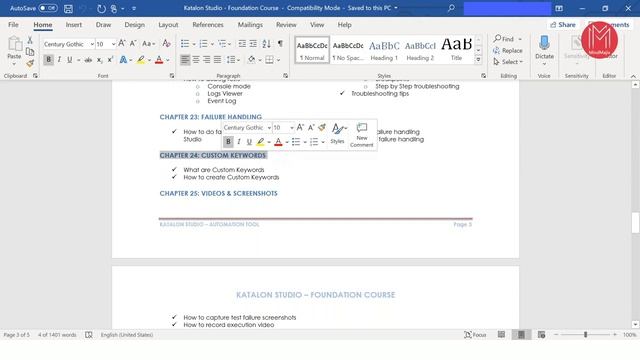640x360 pixels.
Task: Click the Redo icon in title bar
Action: point(101,9)
